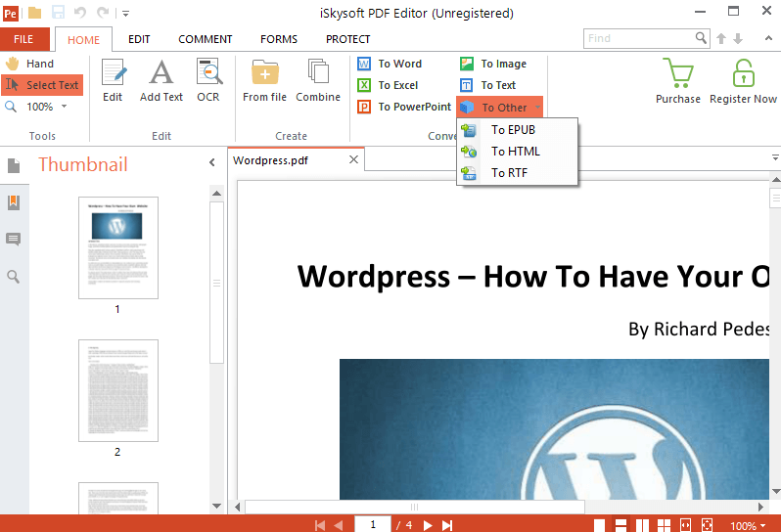This screenshot has height=532, width=781.
Task: Choose To RTF from menu
Action: [x=517, y=173]
